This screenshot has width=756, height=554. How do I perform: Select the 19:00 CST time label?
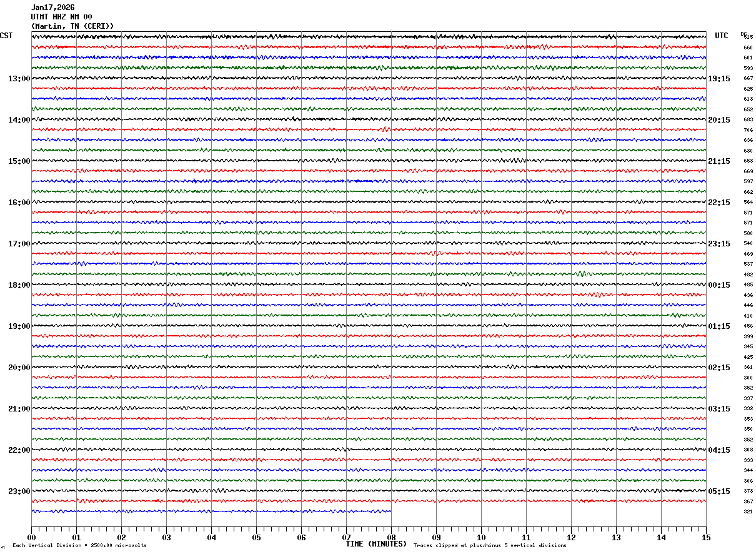click(19, 326)
